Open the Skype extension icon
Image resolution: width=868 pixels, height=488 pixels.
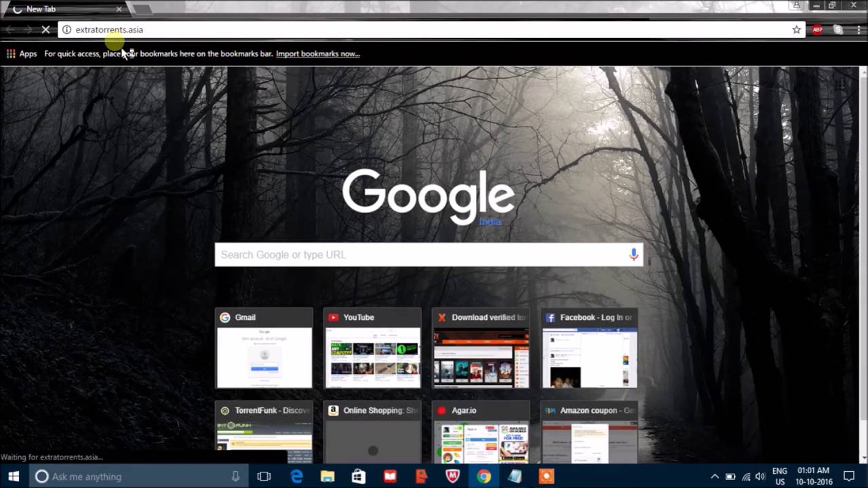pos(838,30)
